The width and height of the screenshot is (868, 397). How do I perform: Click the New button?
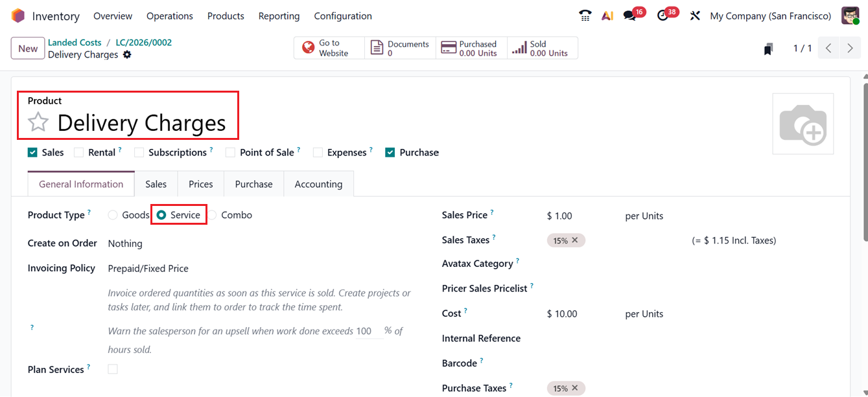coord(27,48)
